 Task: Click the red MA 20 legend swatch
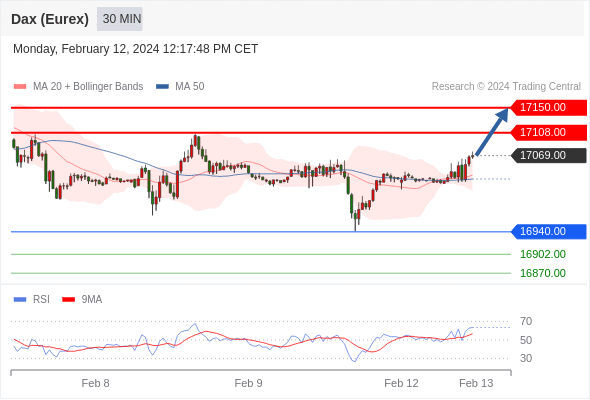(20, 87)
